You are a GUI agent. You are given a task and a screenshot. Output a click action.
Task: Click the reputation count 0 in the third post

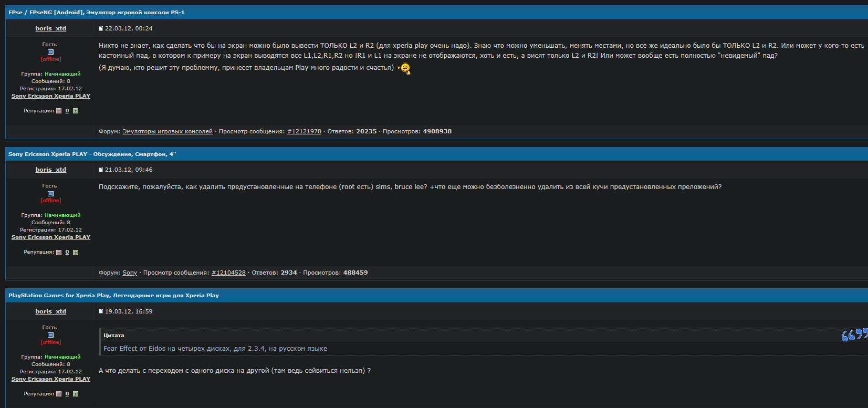tap(67, 394)
